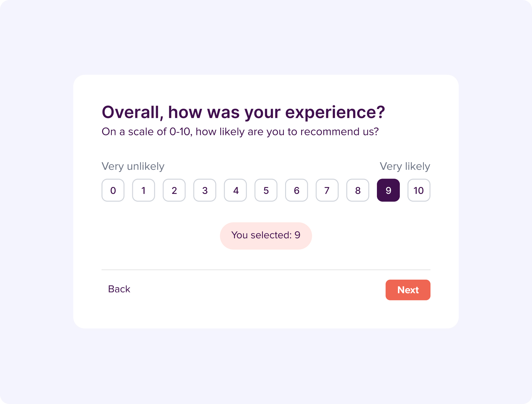Click the divider line above the Next button
532x404 pixels.
[266, 270]
